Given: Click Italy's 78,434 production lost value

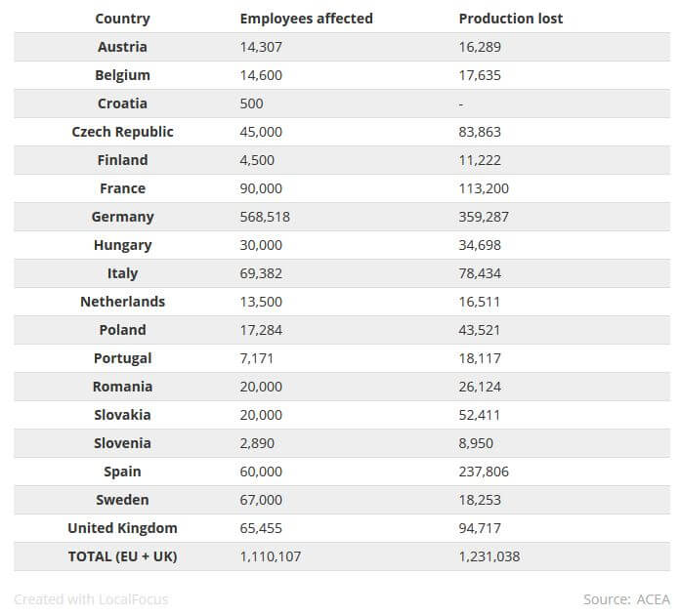Looking at the screenshot, I should point(480,273).
